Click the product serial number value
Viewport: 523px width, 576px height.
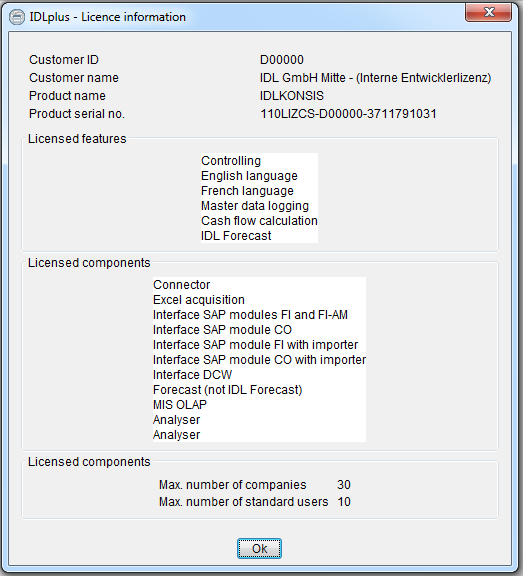pyautogui.click(x=348, y=114)
